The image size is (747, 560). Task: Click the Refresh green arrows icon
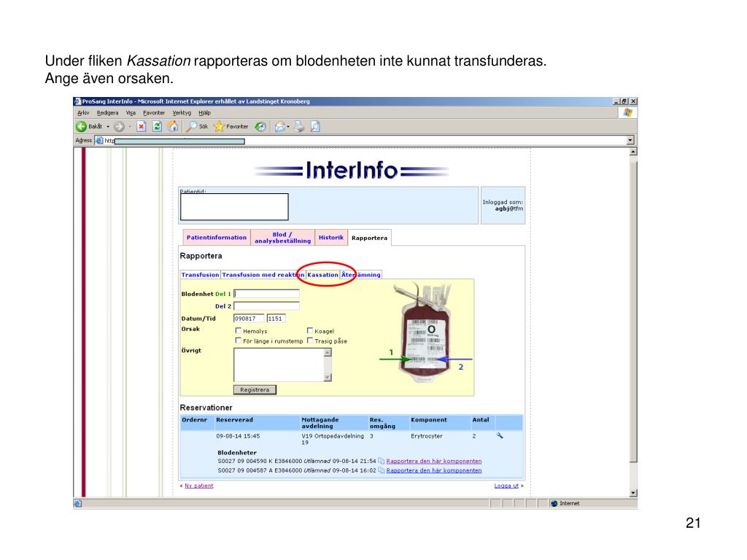[157, 126]
